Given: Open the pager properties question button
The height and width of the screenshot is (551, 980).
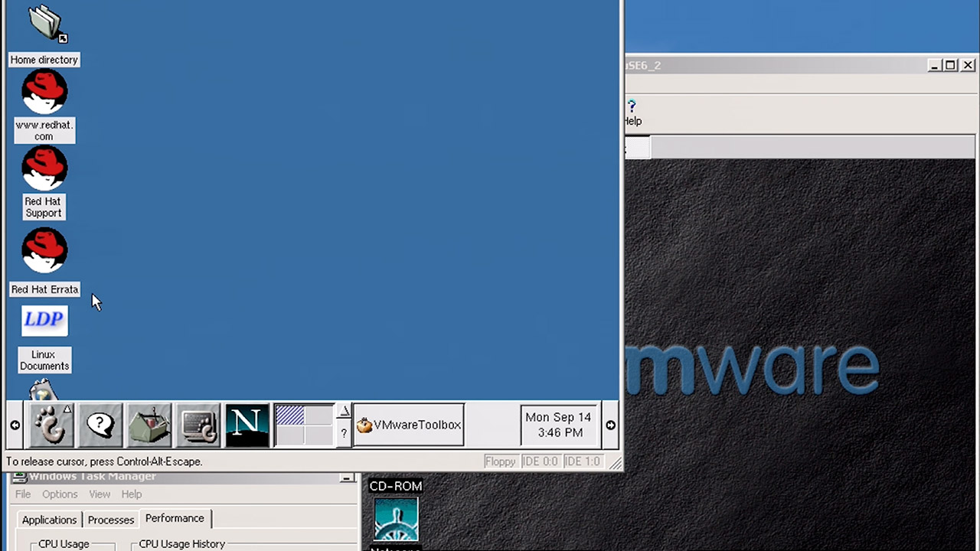Looking at the screenshot, I should click(344, 434).
